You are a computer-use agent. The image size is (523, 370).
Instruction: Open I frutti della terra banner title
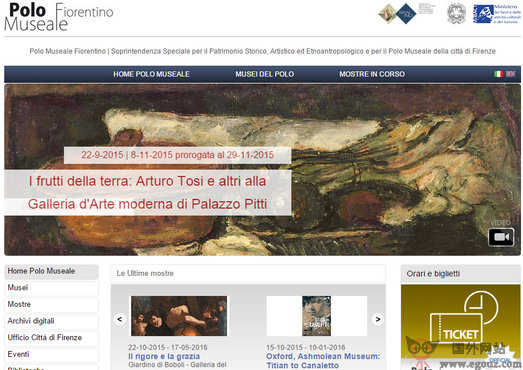click(147, 193)
